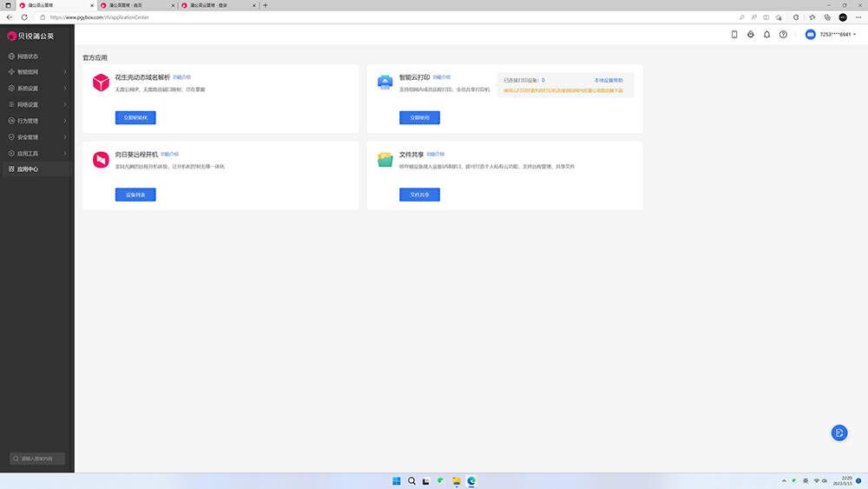Click the Edge icon on the taskbar
The width and height of the screenshot is (868, 489).
pos(471,480)
